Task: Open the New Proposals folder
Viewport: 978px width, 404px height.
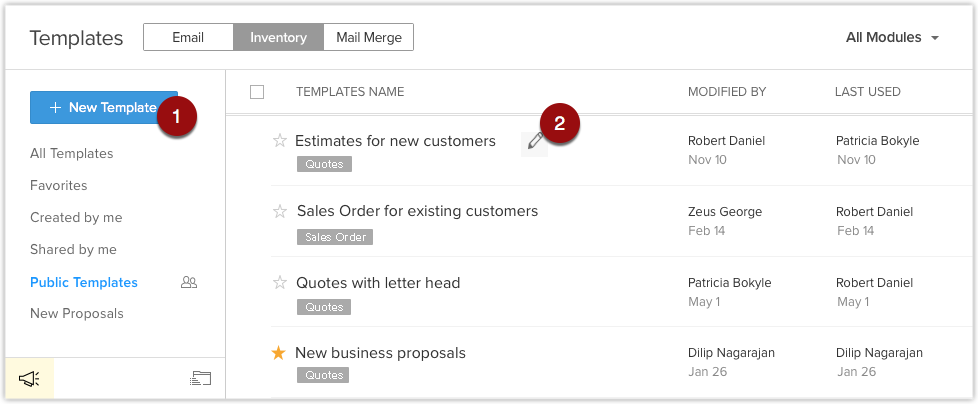Action: [x=77, y=314]
